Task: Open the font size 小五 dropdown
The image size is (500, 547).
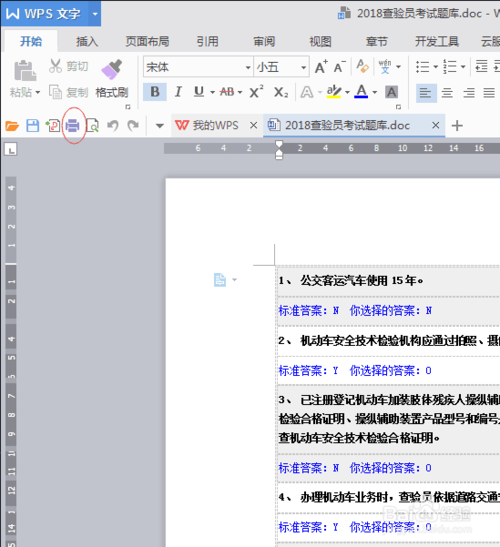Action: pyautogui.click(x=281, y=67)
